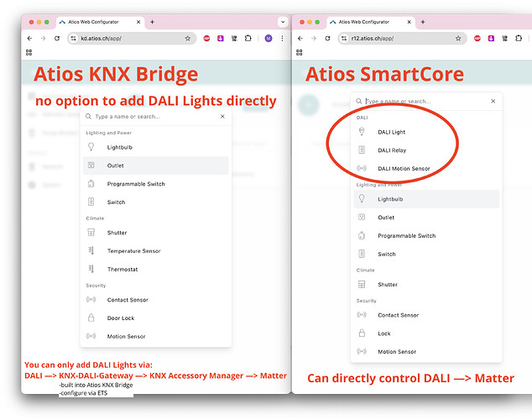Close Atios tab in left browser
532x420 pixels.
pos(138,22)
